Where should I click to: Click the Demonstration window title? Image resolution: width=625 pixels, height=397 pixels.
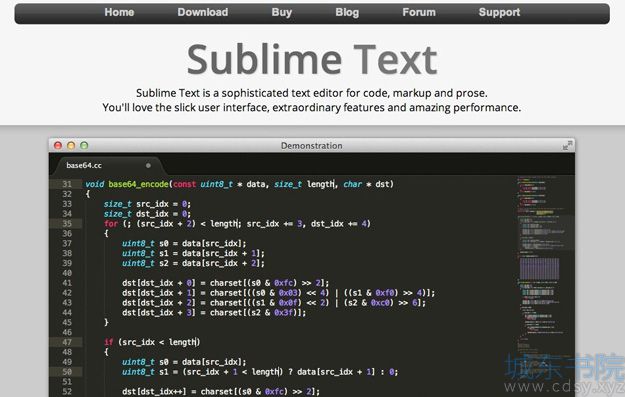click(x=311, y=146)
